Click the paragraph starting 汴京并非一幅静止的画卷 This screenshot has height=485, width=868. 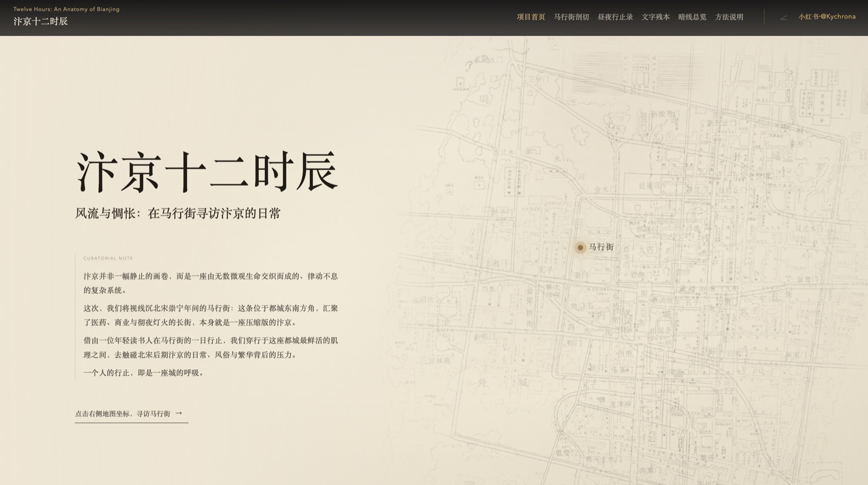click(210, 283)
